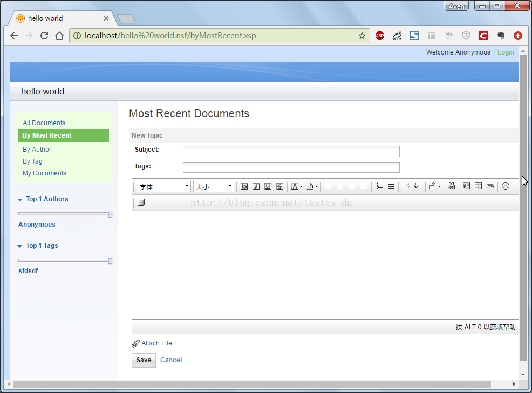Align text right
The height and width of the screenshot is (393, 532).
[x=352, y=186]
